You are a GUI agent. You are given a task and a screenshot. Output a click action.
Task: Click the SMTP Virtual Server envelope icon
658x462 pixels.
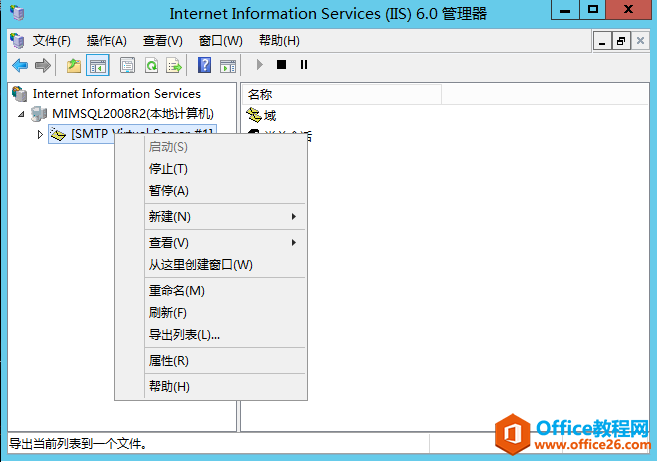pos(58,134)
